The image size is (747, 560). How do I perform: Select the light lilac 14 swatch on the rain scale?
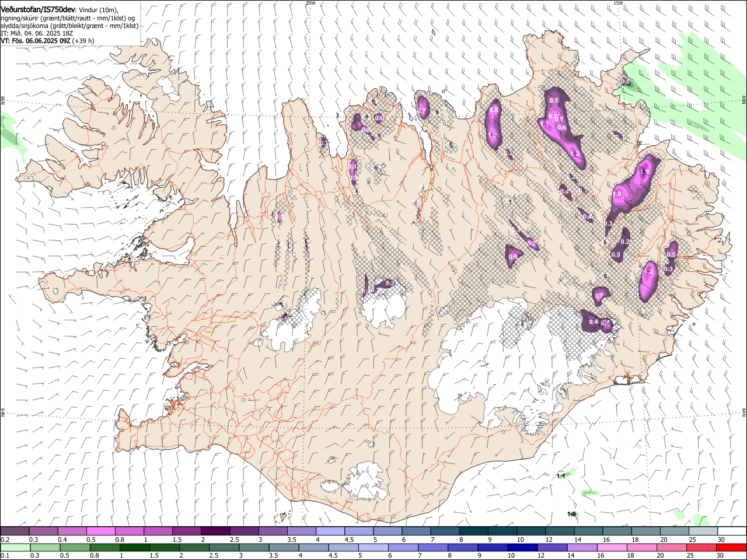(582, 547)
